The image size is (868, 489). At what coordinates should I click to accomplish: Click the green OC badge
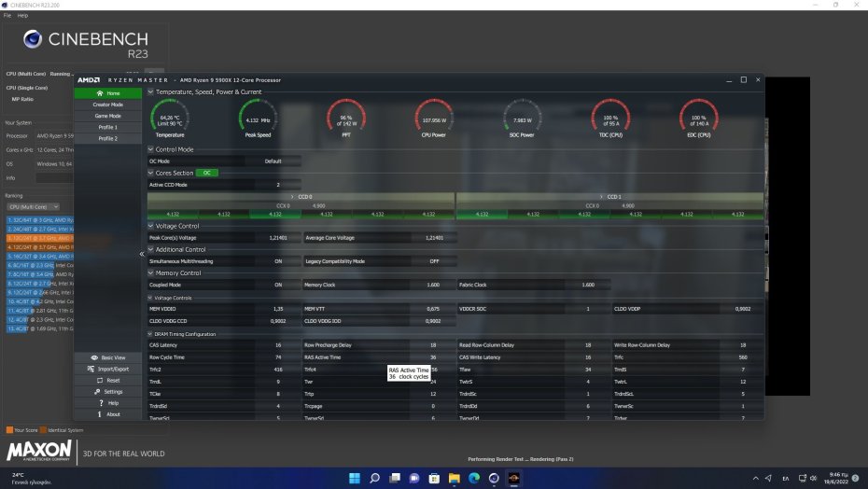point(207,173)
